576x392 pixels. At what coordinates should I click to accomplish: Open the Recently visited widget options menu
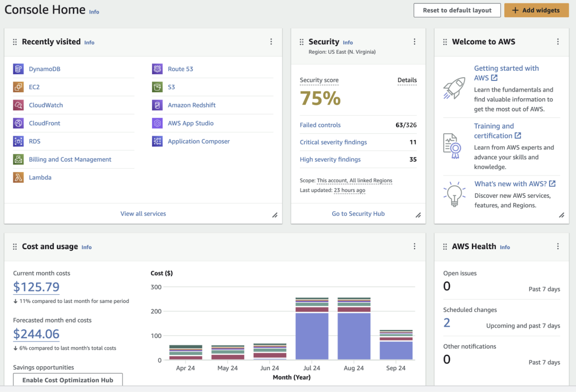(271, 42)
